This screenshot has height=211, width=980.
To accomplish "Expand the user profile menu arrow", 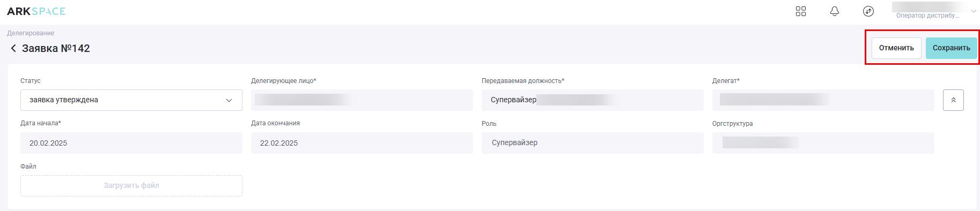I will coord(974,11).
